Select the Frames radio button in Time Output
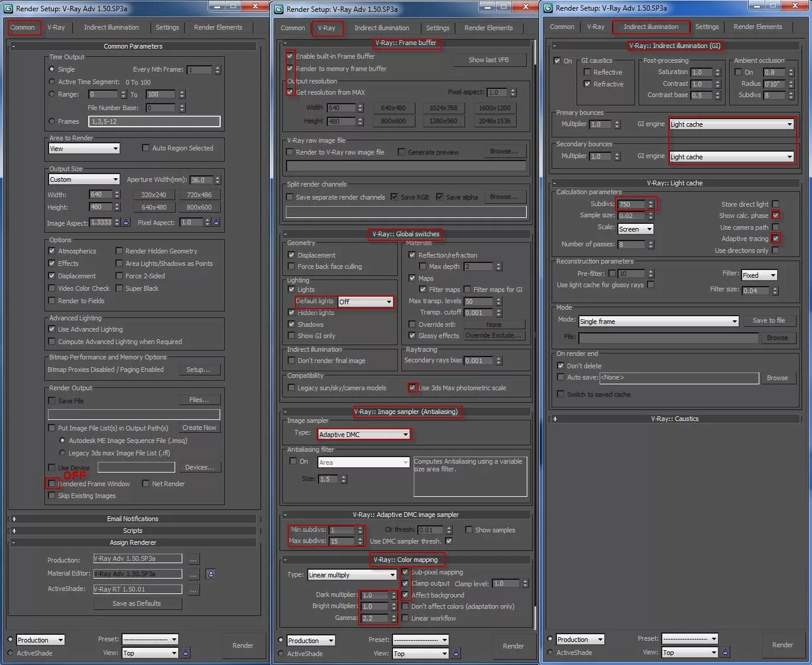This screenshot has width=812, height=665. 51,121
